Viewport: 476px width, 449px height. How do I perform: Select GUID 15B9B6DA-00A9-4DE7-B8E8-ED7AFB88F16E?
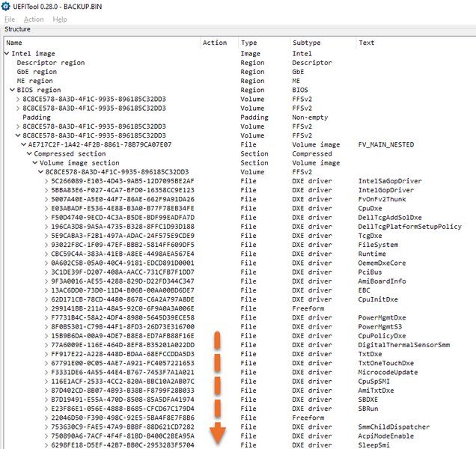123,336
